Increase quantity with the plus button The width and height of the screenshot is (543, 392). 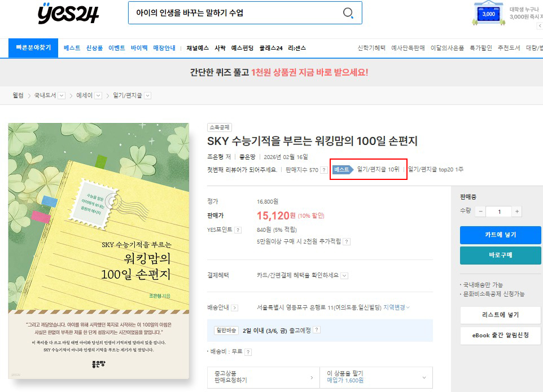517,212
